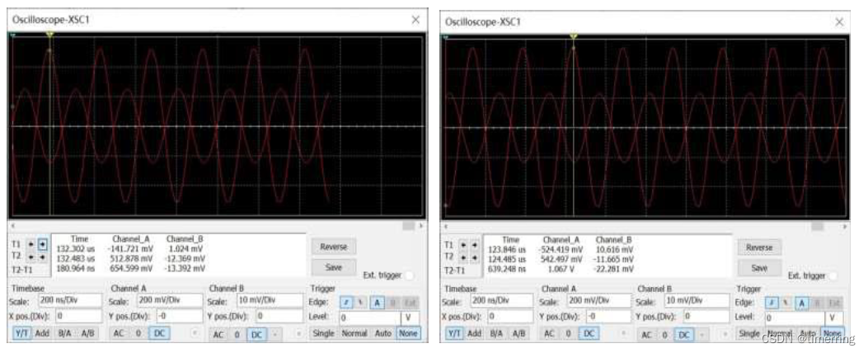
Task: Open Level unit V dropdown, left oscilloscope
Action: 410,318
